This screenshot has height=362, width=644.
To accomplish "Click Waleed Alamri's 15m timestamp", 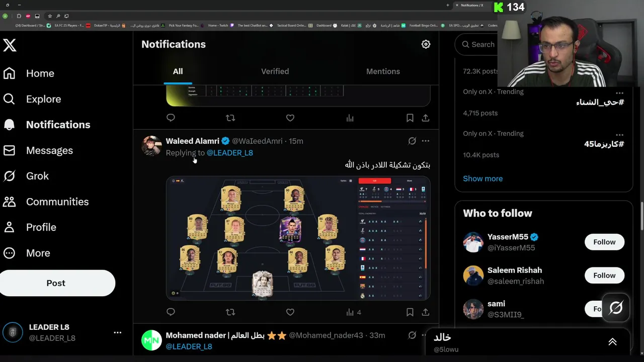I will (296, 141).
